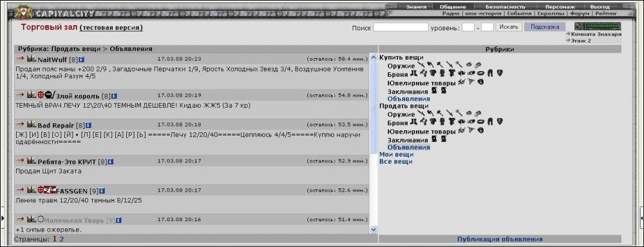Image resolution: width=644 pixels, height=247 pixels.
Task: Open the Персонаж menu tab
Action: pos(560,7)
